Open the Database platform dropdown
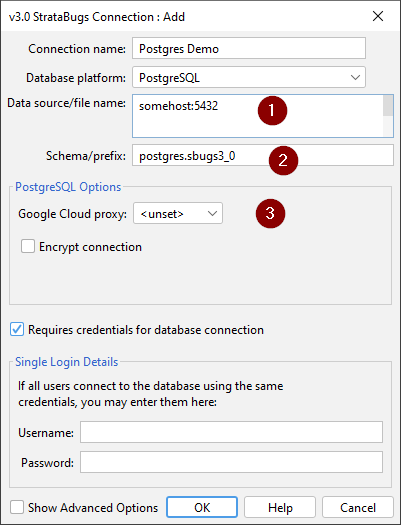Screen dimensions: 401x525 249,77
